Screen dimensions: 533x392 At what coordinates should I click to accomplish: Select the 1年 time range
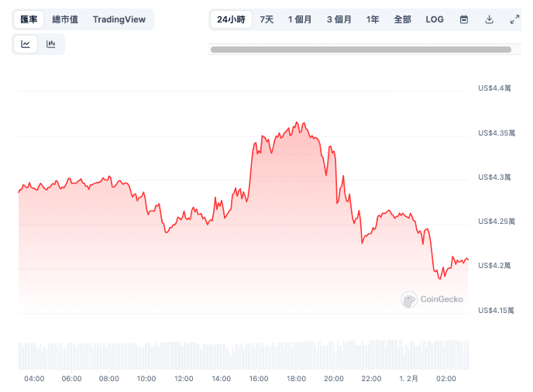[x=372, y=19]
